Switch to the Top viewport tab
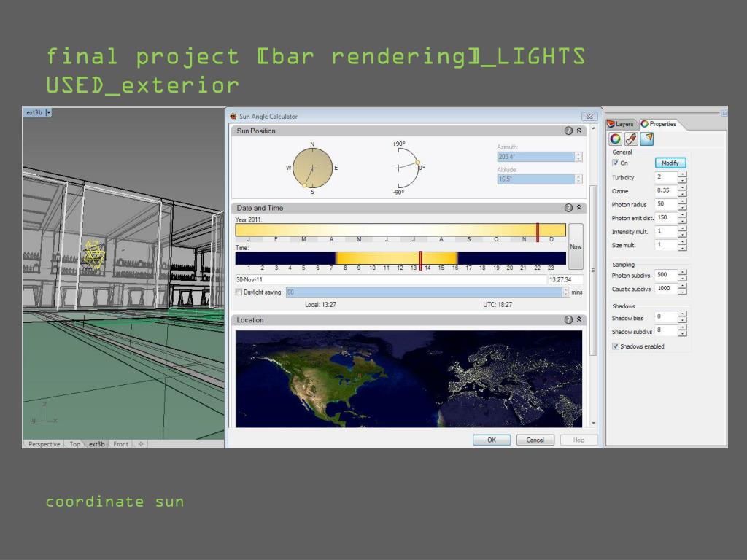This screenshot has width=747, height=560. click(75, 444)
